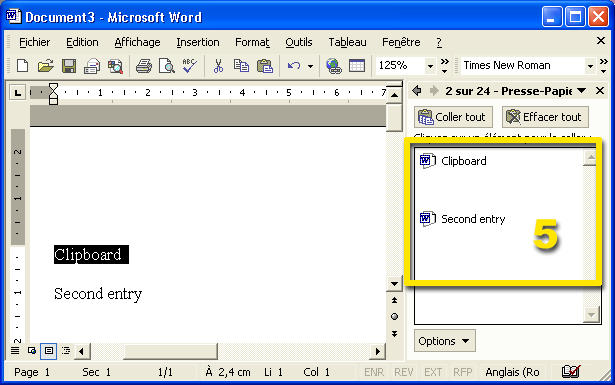Print the document using the printer icon
The image size is (615, 385).
[144, 65]
